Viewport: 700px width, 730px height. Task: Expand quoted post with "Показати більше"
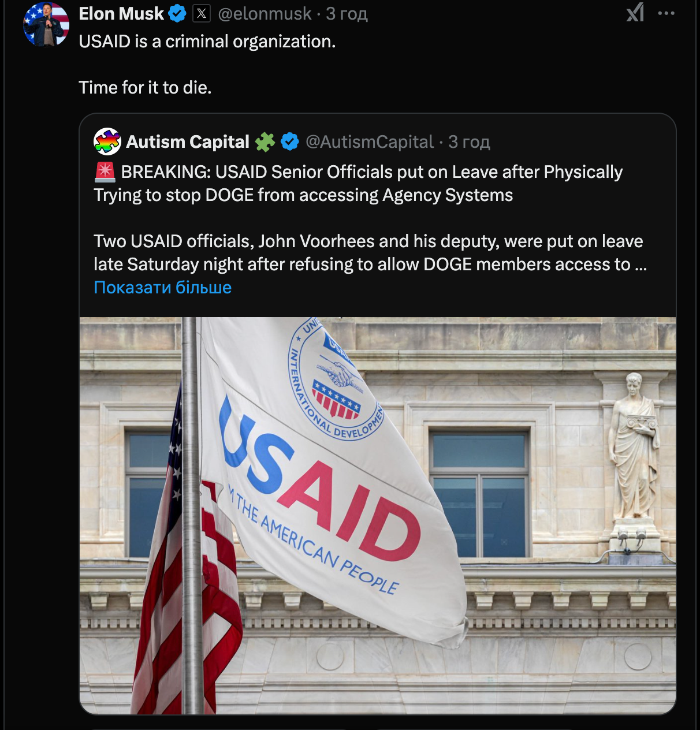[x=162, y=288]
